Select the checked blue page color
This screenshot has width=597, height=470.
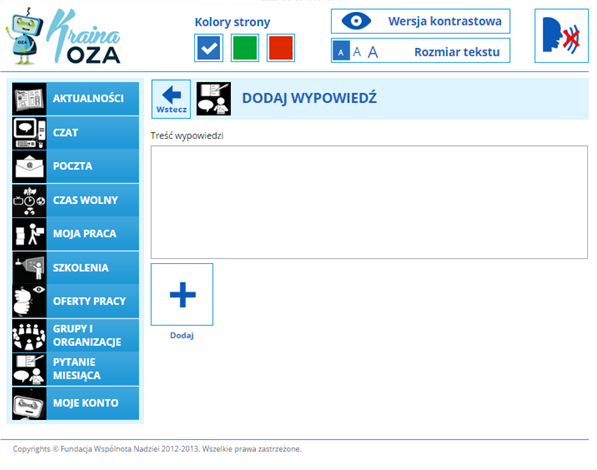pos(209,48)
